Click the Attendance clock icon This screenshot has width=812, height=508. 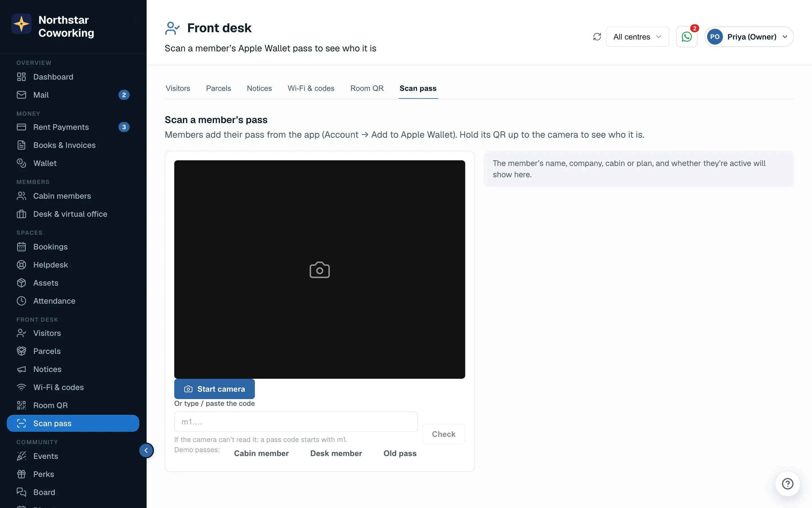click(21, 301)
